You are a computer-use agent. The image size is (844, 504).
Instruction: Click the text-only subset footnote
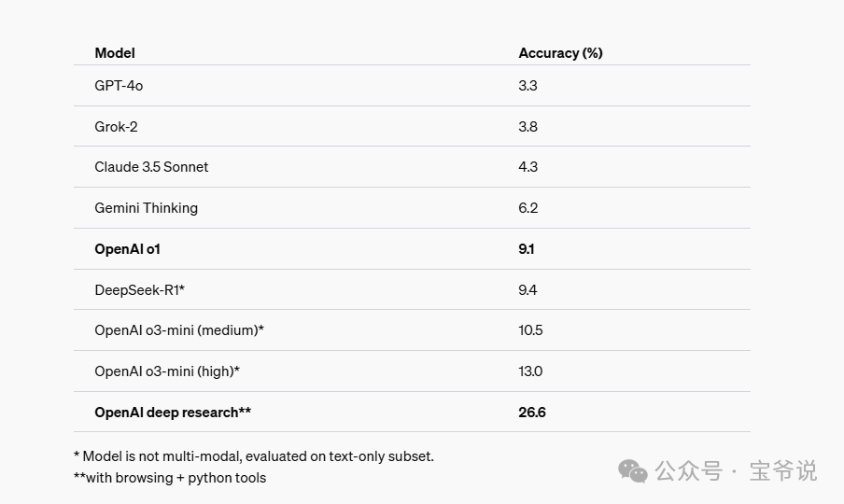click(253, 456)
